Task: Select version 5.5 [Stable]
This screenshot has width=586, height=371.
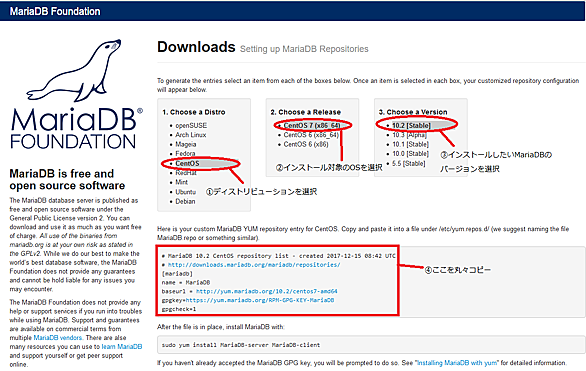Action: (x=408, y=163)
